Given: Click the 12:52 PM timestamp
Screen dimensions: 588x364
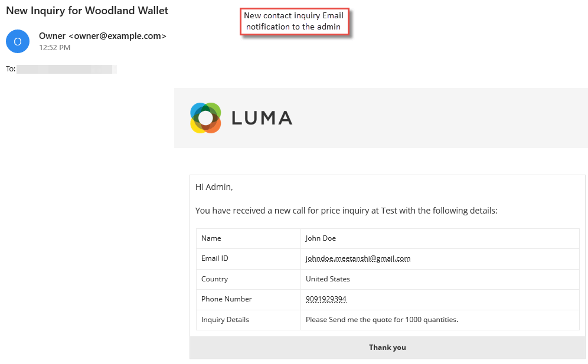Looking at the screenshot, I should pyautogui.click(x=55, y=48).
